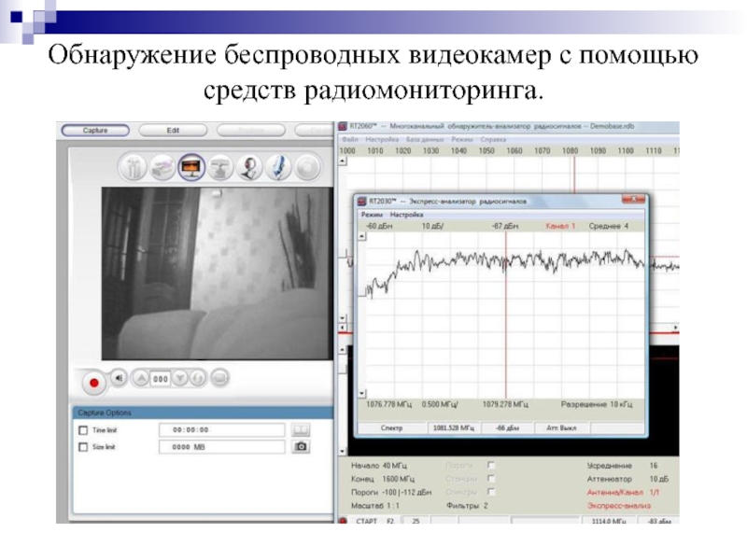Image resolution: width=747 pixels, height=560 pixels.
Task: Switch to the Capture tab
Action: (95, 131)
